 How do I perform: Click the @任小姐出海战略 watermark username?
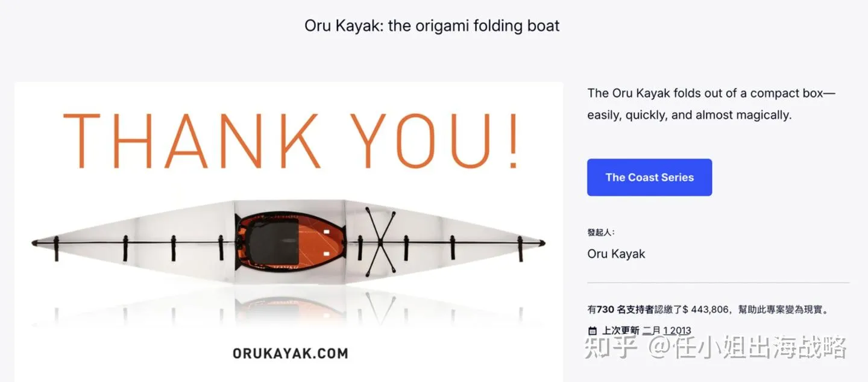(747, 348)
